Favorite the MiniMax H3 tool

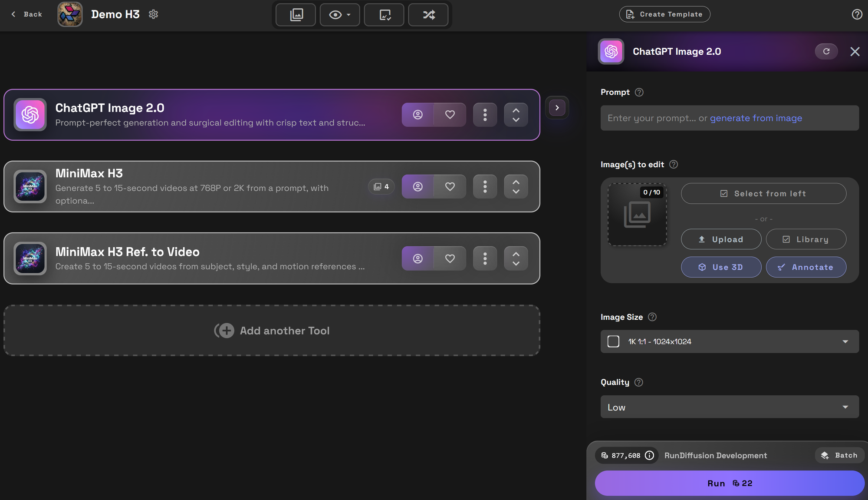click(x=450, y=187)
